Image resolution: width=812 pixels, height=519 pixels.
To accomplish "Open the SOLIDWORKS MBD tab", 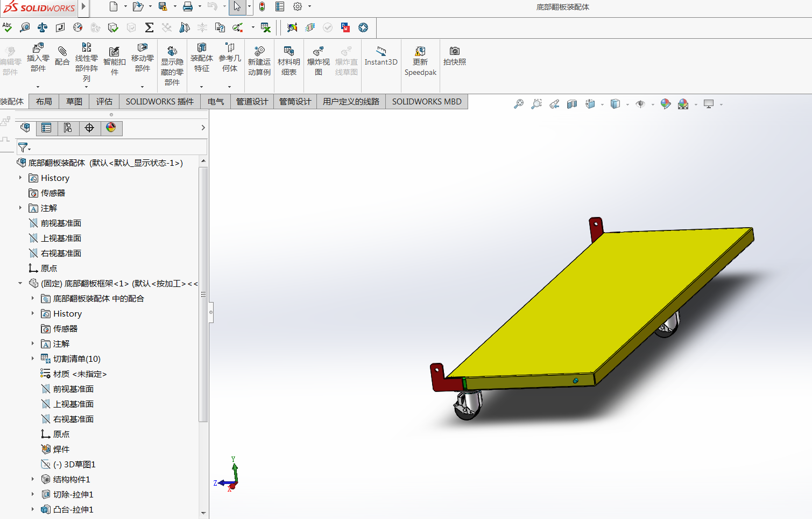I will [x=427, y=101].
